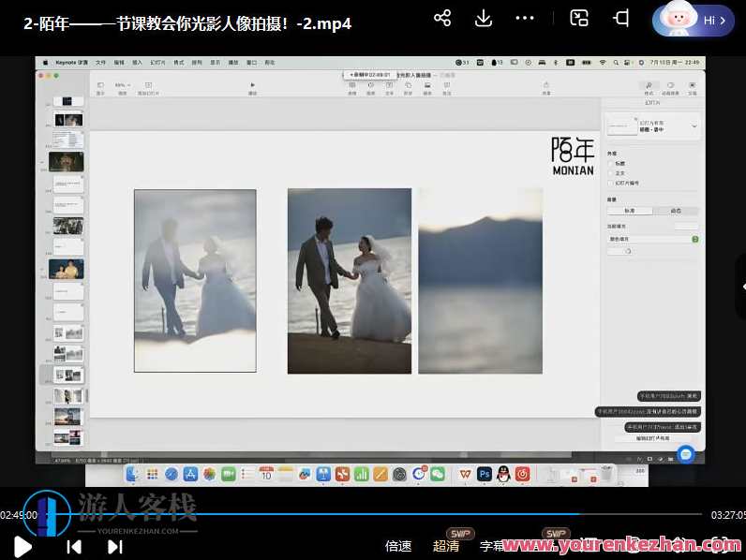
Task: Click the download icon
Action: (x=484, y=19)
